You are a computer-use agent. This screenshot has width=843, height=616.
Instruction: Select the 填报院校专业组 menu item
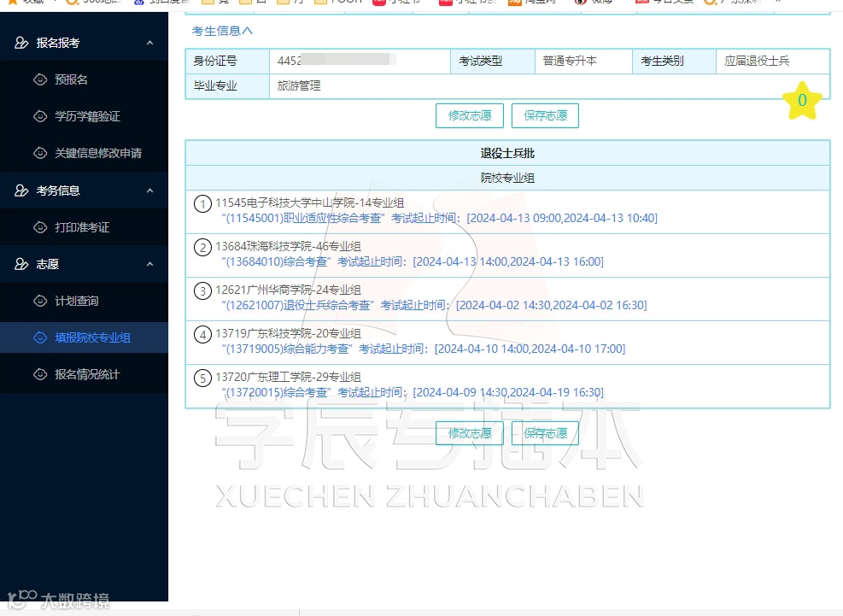click(x=84, y=337)
